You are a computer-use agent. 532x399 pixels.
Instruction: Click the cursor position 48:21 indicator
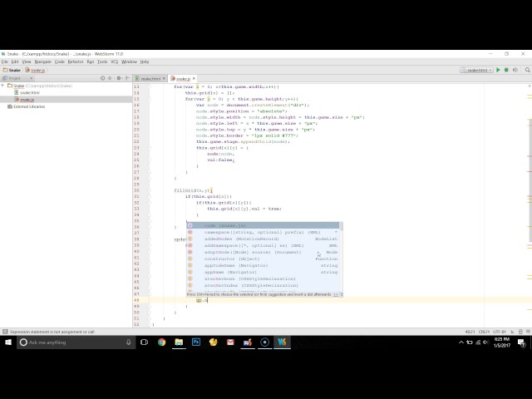pos(470,332)
